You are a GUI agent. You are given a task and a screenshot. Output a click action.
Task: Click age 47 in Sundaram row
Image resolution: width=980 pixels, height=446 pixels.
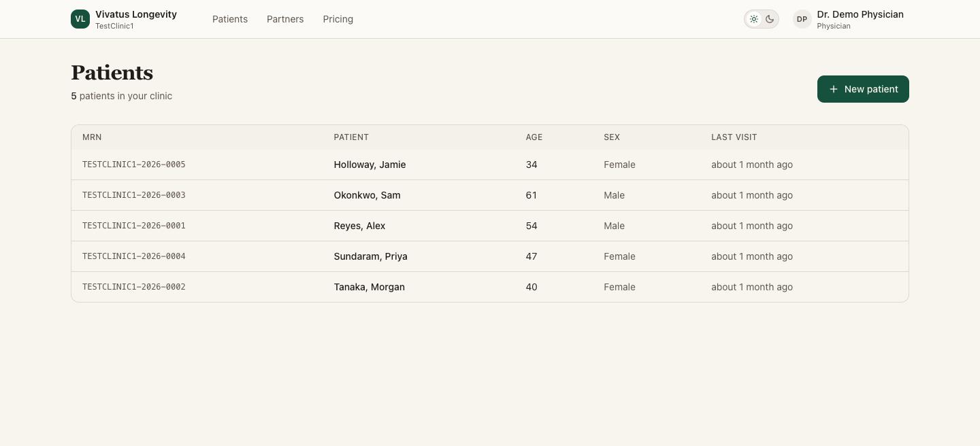tap(532, 256)
